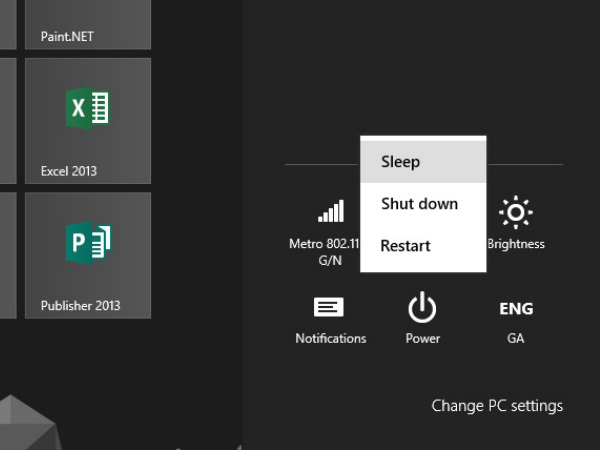Open the Excel 2013 tile icon

[88, 108]
